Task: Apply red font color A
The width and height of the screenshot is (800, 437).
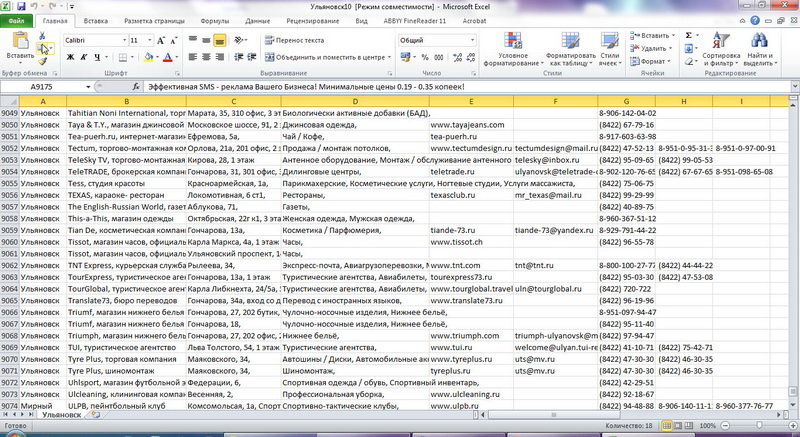Action: [x=167, y=57]
